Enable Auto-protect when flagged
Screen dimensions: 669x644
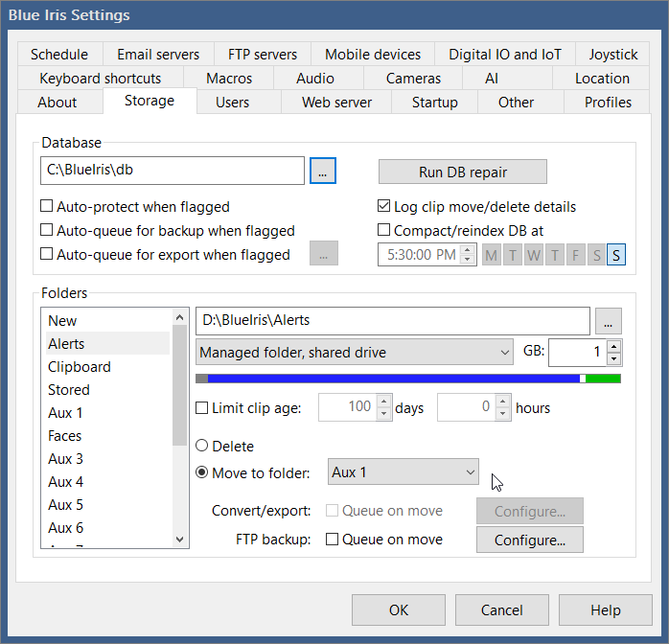click(46, 206)
